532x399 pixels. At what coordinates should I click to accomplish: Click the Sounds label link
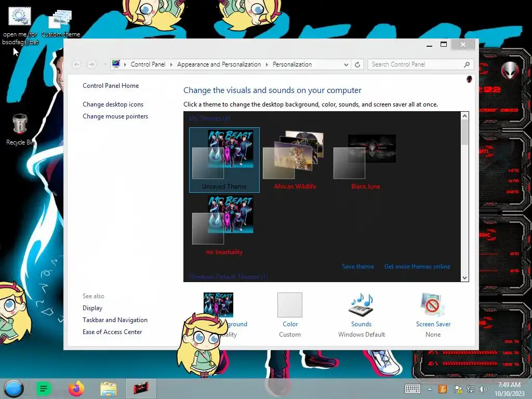click(362, 324)
